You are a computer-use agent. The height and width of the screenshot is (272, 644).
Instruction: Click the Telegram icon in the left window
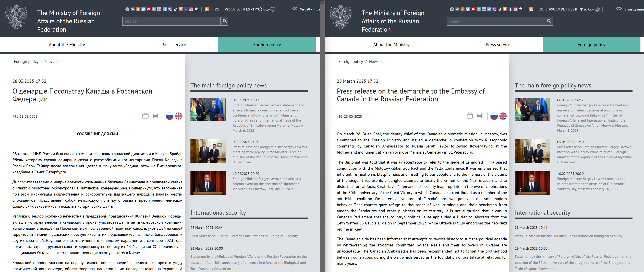(x=165, y=9)
